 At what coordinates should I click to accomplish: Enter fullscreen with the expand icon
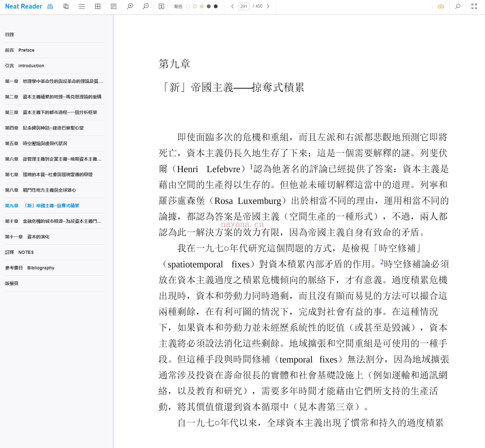[x=474, y=6]
